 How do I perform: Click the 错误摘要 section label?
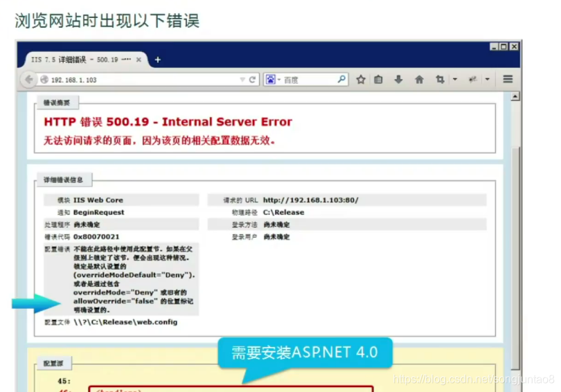tap(57, 103)
